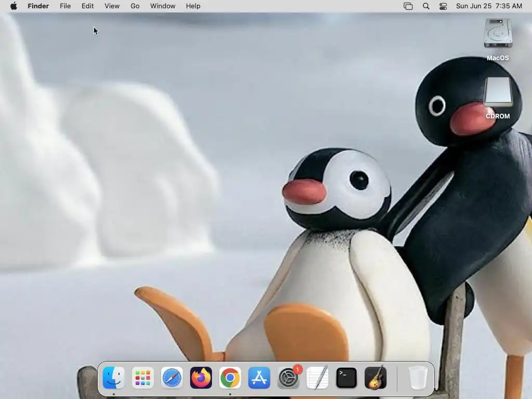Launch Firefox from the Dock

(201, 378)
